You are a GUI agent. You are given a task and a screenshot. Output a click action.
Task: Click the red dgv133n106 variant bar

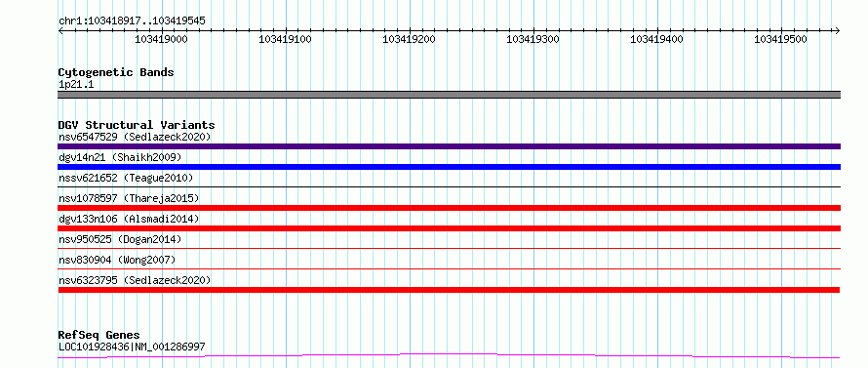coord(449,228)
